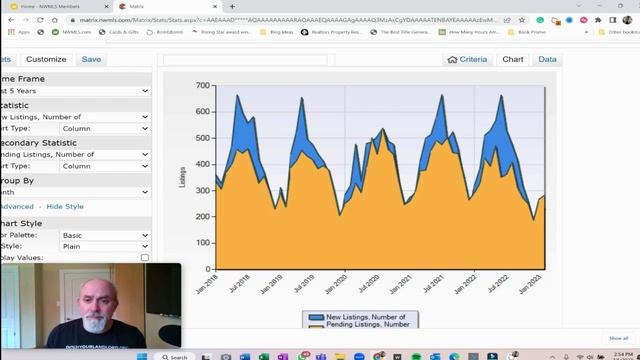Expand the bookmarks overflow arrow
Image resolution: width=640 pixels, height=360 pixels.
click(587, 32)
